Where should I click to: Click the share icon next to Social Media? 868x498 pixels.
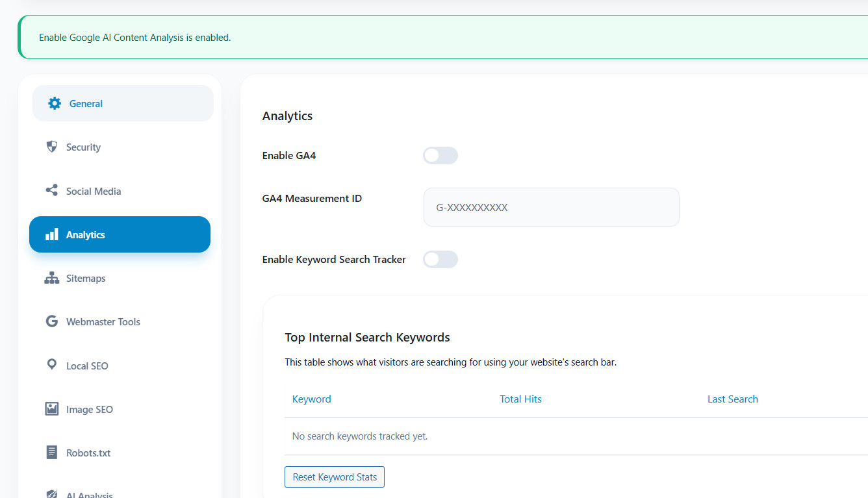52,190
